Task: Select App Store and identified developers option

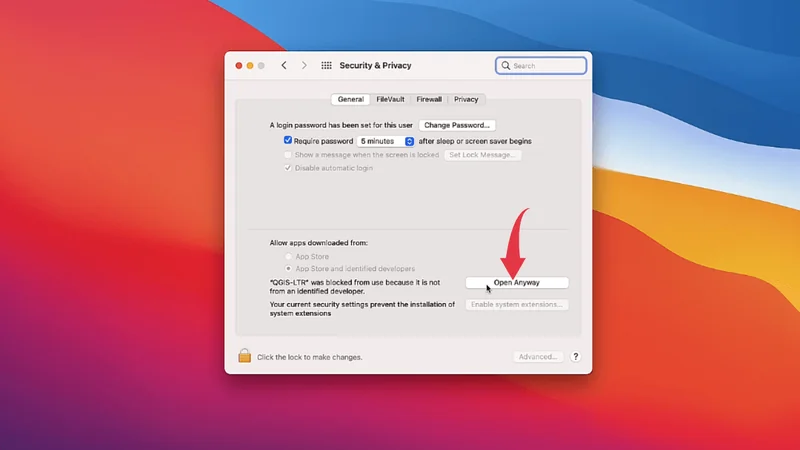Action: click(291, 269)
